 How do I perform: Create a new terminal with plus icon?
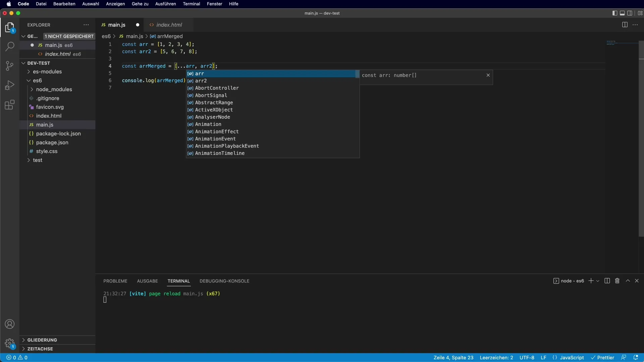pyautogui.click(x=591, y=281)
